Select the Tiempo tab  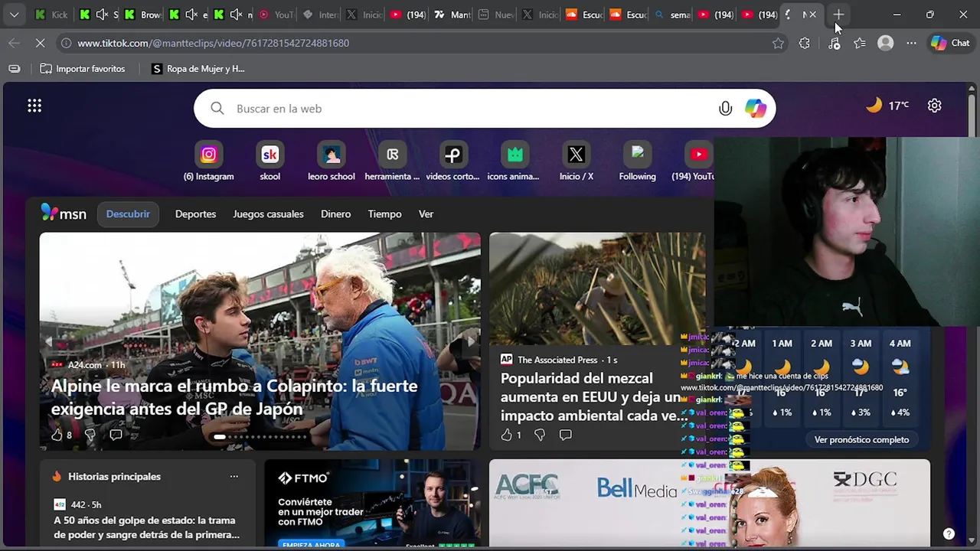click(384, 214)
